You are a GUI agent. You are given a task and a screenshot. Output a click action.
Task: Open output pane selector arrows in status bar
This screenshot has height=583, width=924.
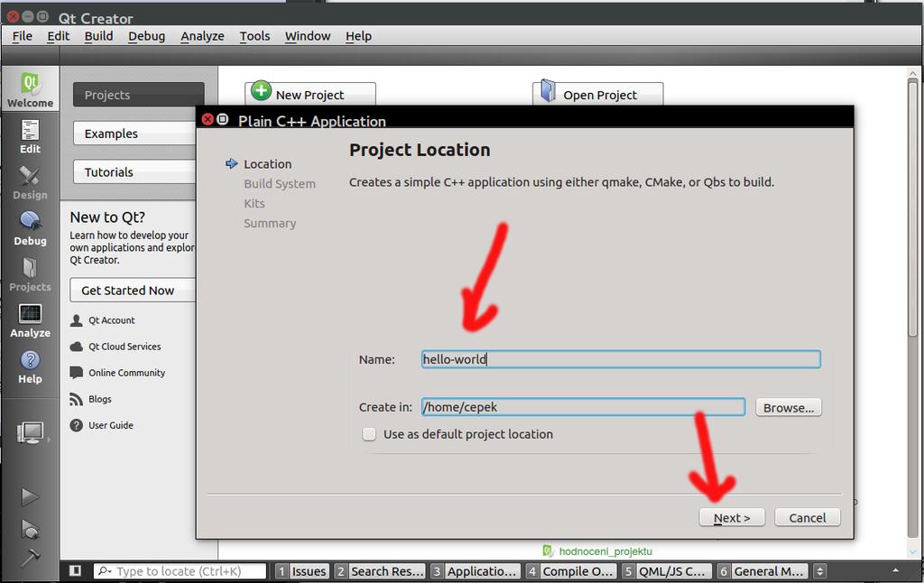(819, 570)
